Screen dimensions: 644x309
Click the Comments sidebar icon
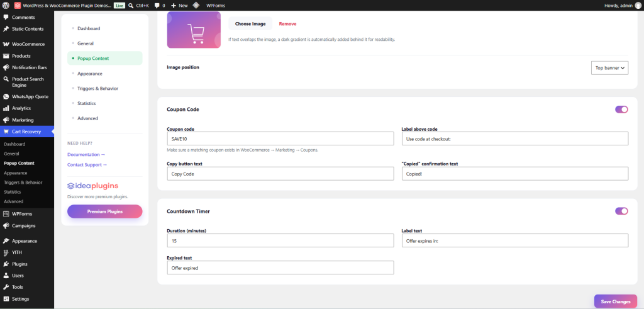click(6, 17)
